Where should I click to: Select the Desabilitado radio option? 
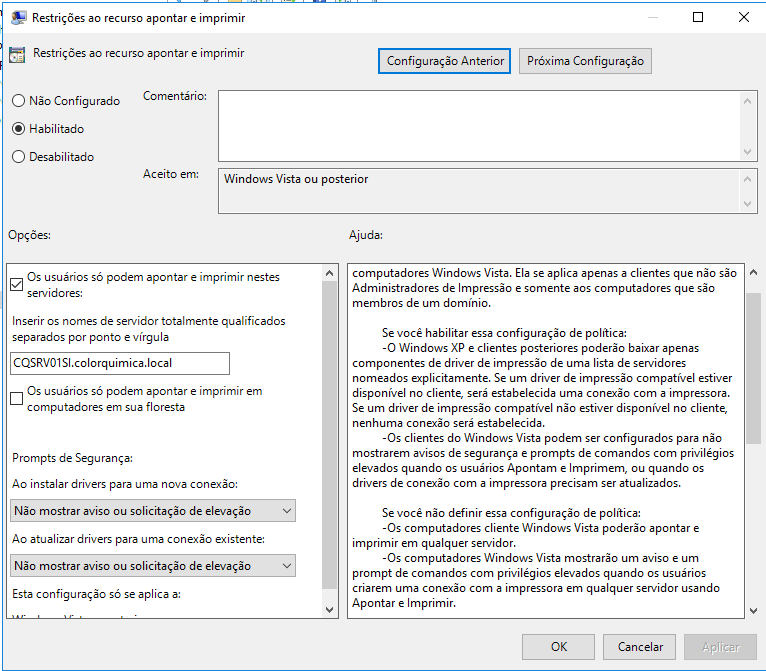(18, 157)
